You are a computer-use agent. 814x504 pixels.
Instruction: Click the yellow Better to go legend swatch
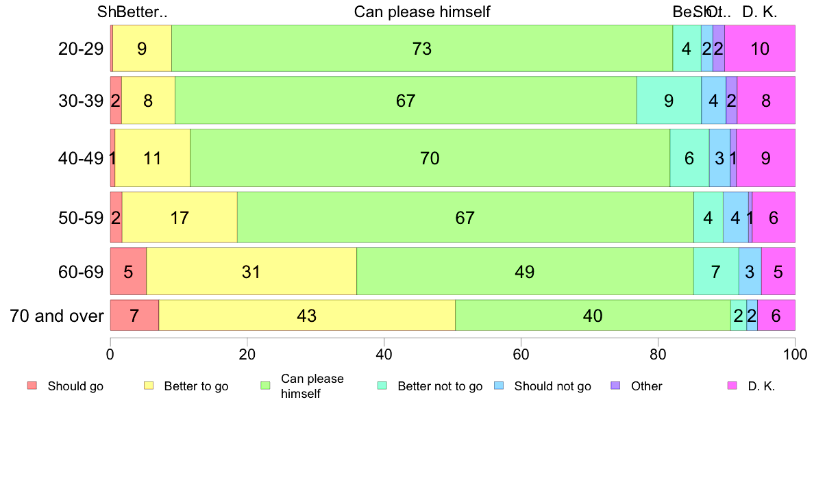(149, 385)
